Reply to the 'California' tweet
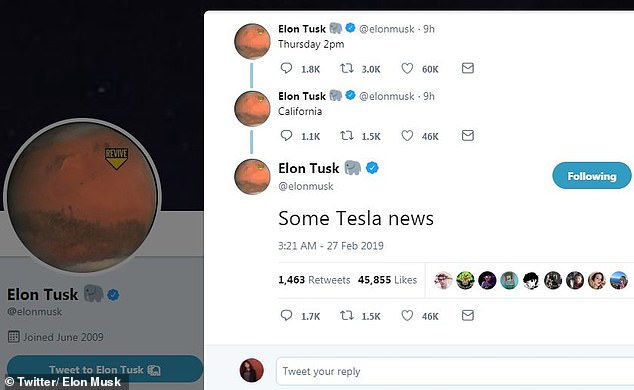634x390 pixels. (x=286, y=135)
